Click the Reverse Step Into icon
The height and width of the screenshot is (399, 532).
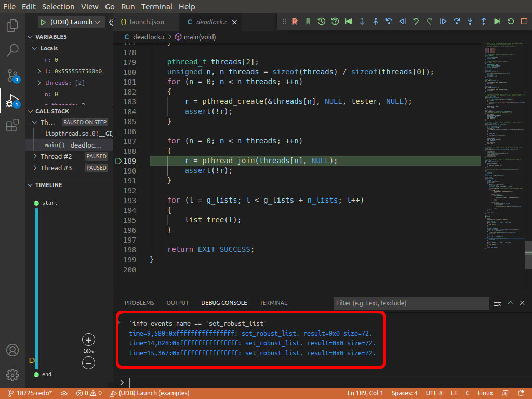362,21
